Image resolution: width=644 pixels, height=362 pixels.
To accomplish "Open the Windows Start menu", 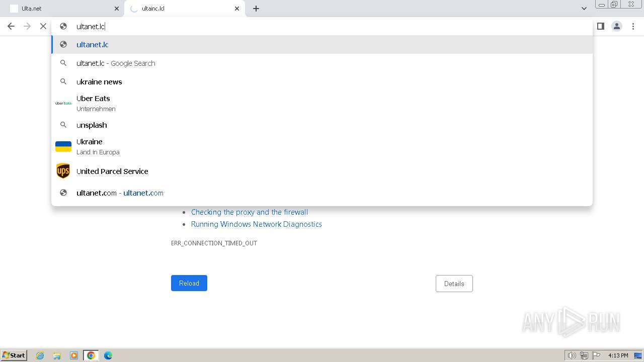I will [x=14, y=355].
